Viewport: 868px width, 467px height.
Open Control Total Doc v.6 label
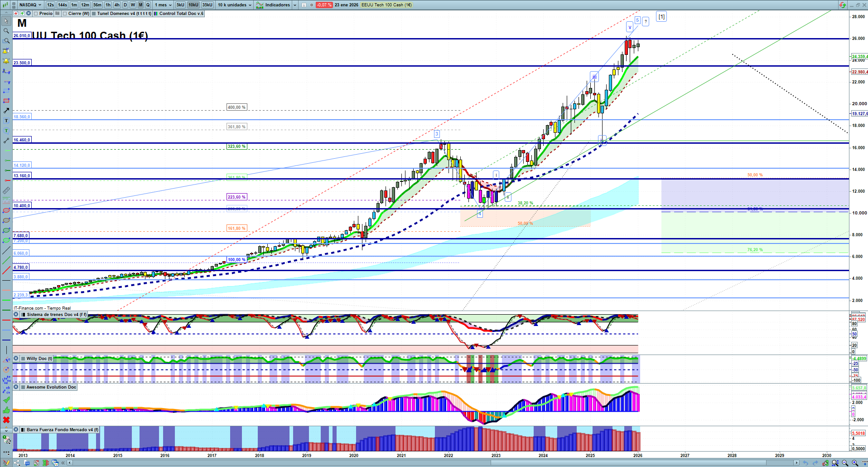[181, 14]
